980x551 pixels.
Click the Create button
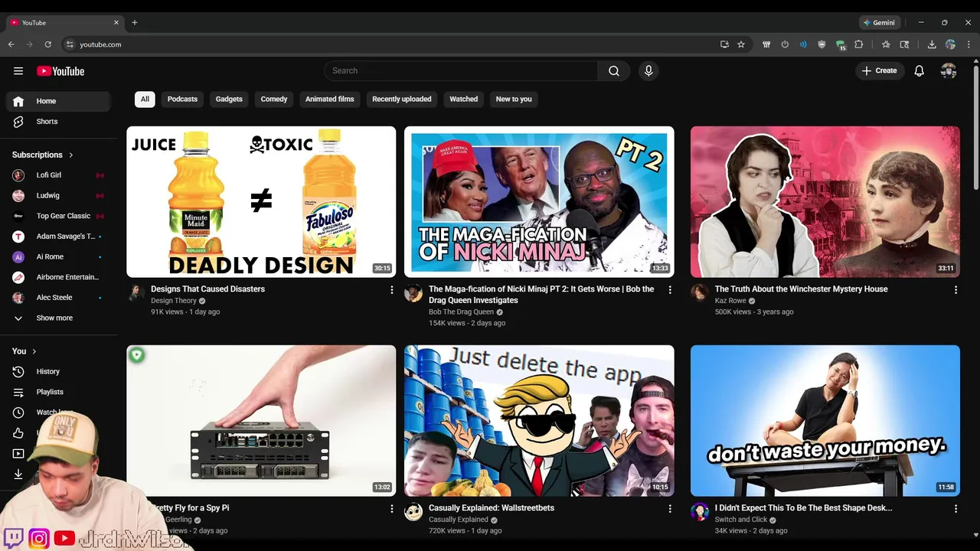880,71
